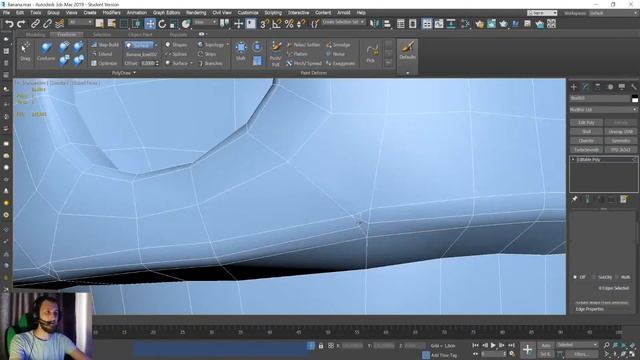Open the Draw On Surface dropdown
This screenshot has width=640, height=360.
click(141, 45)
